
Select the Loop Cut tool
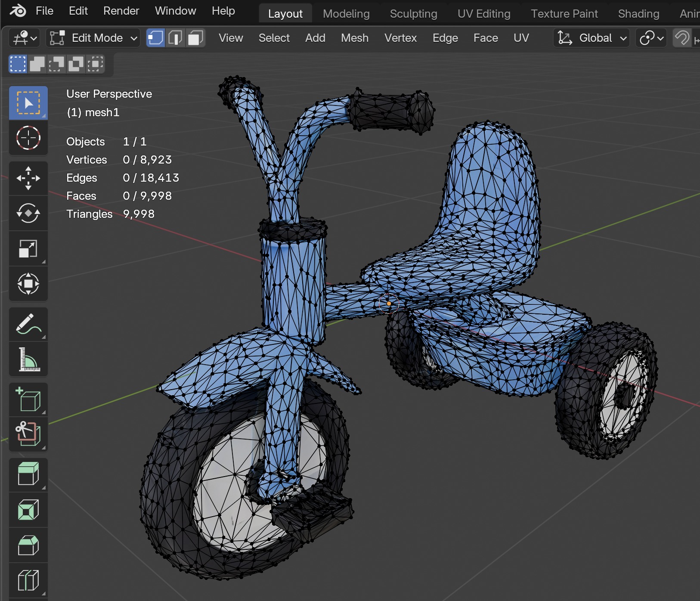[28, 580]
